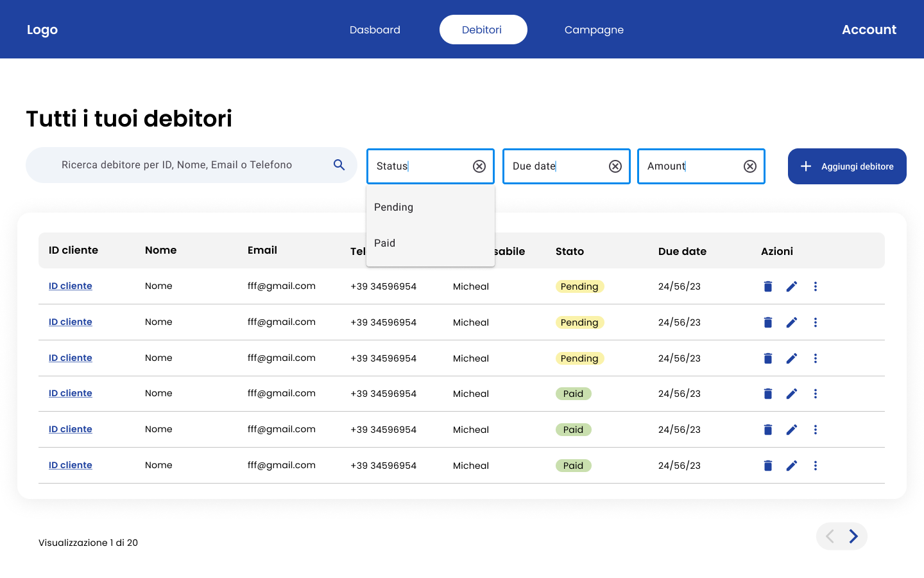The height and width of the screenshot is (578, 924).
Task: Delete the first Paid debtor in the fourth row
Action: tap(768, 394)
